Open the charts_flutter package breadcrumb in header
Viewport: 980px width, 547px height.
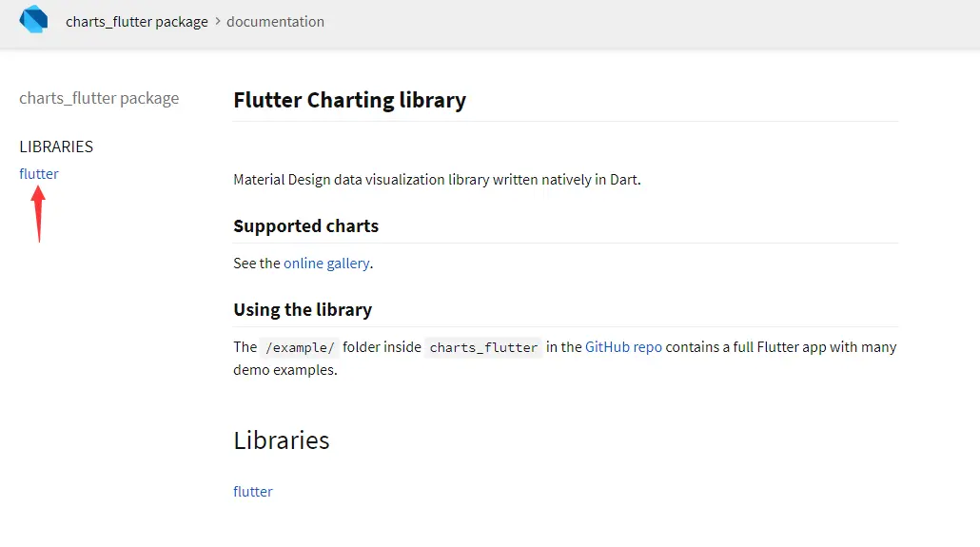[x=137, y=22]
